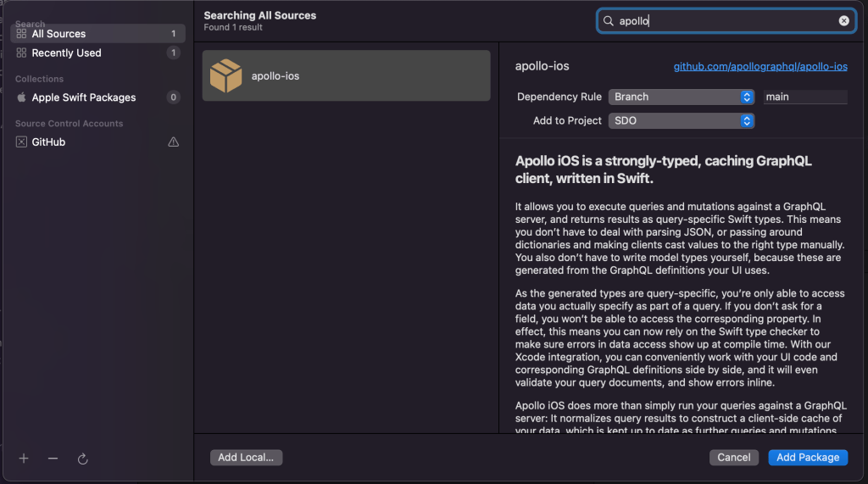868x484 pixels.
Task: Open the github.com/apollographql/apollo-ios link
Action: point(760,66)
